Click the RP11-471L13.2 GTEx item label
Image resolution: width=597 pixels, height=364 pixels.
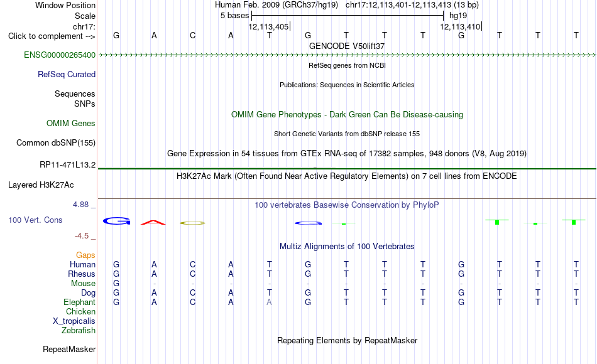[67, 164]
